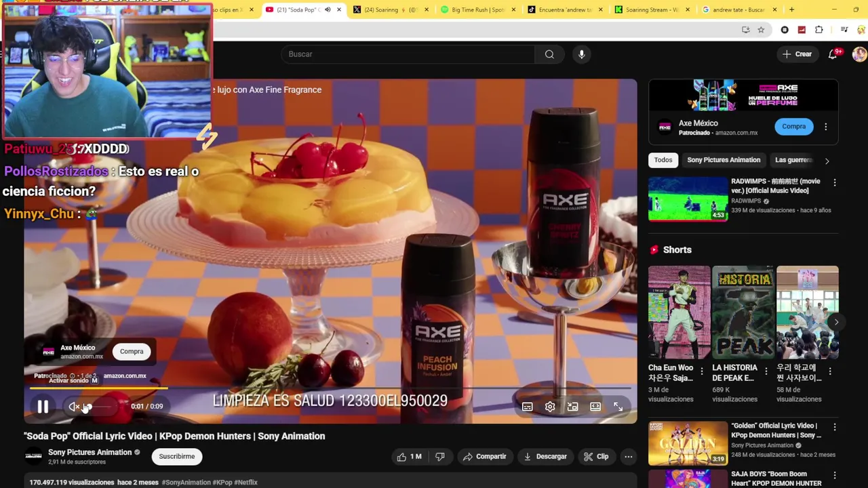Open YouTube notifications bell
The width and height of the screenshot is (868, 488).
tap(833, 54)
